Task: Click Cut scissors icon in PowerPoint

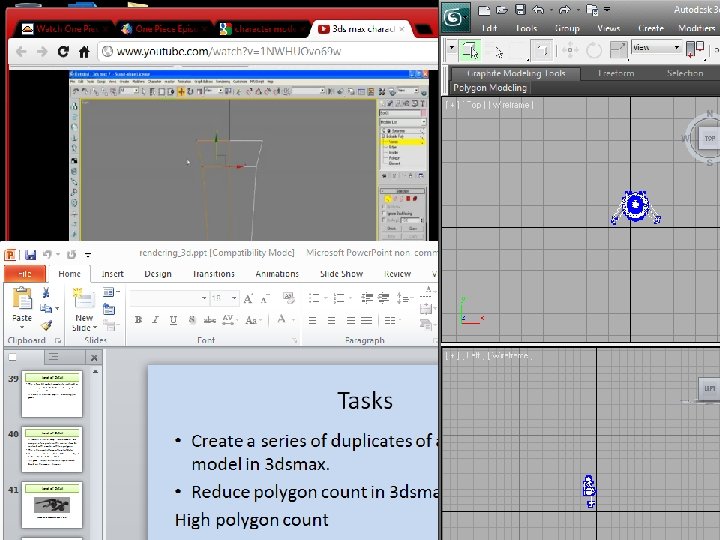Action: tap(46, 292)
